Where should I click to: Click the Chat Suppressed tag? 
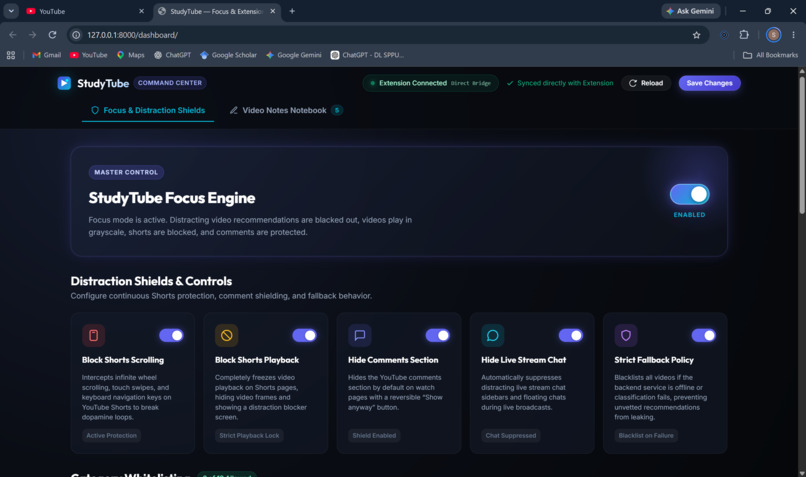click(x=510, y=435)
